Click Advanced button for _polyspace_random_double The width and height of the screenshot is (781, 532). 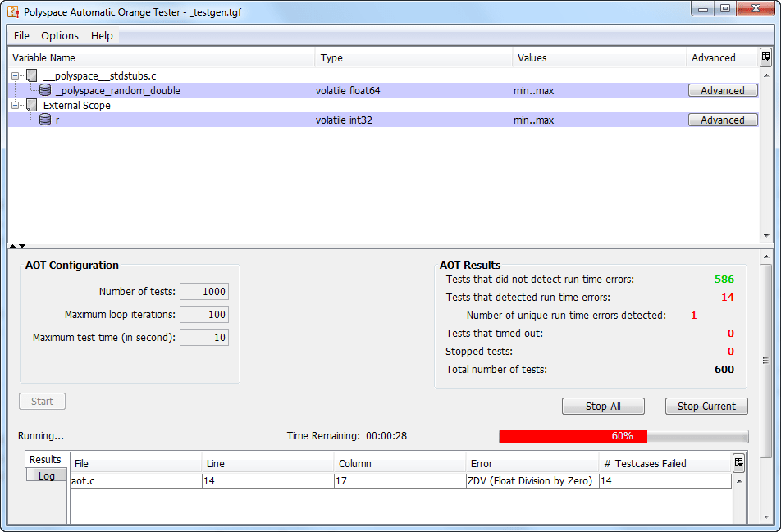723,90
